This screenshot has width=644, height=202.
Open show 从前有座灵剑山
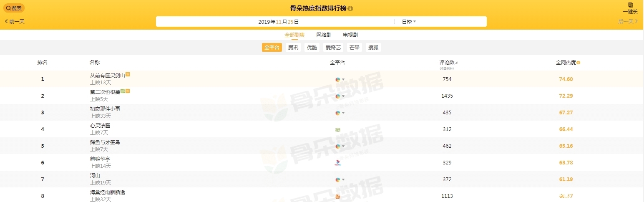tap(108, 76)
